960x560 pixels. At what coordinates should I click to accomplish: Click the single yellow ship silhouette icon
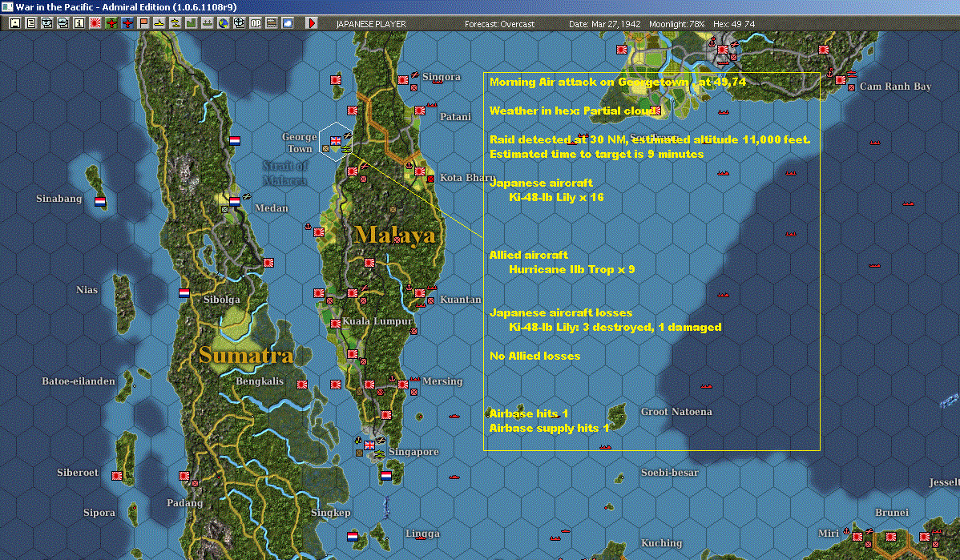159,23
